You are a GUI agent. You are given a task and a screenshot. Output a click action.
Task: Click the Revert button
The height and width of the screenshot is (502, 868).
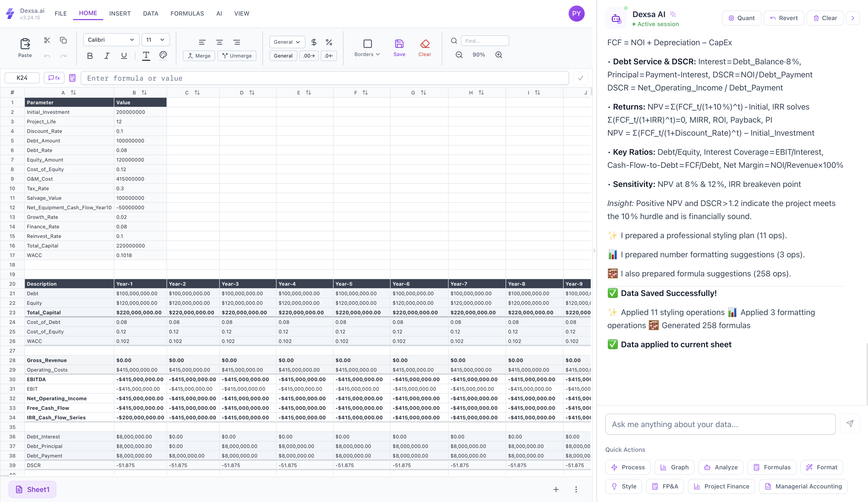click(x=784, y=18)
